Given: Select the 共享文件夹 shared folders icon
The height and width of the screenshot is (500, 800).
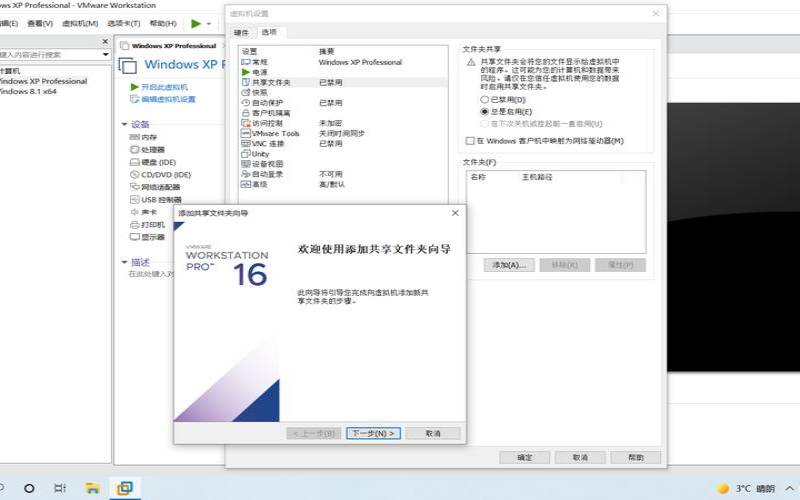Looking at the screenshot, I should tap(245, 82).
